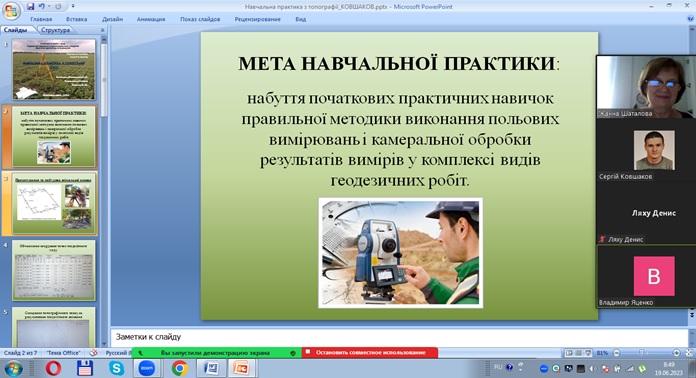Fit slide to current window icon
Image resolution: width=696 pixels, height=378 pixels.
[x=689, y=353]
